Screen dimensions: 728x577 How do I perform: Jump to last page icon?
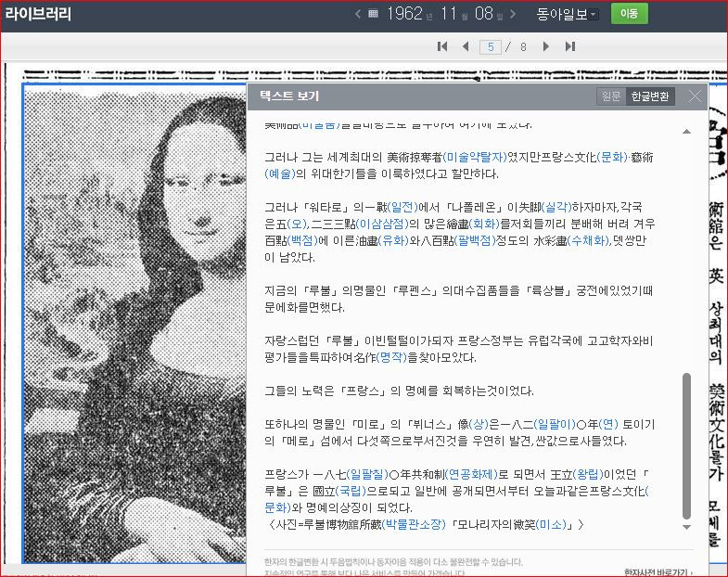[570, 46]
